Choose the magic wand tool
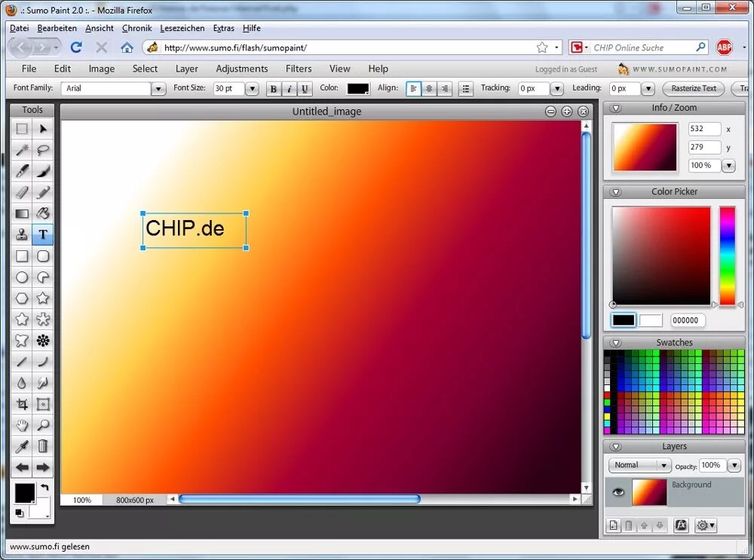Viewport: 754px width, 560px height. 22,150
